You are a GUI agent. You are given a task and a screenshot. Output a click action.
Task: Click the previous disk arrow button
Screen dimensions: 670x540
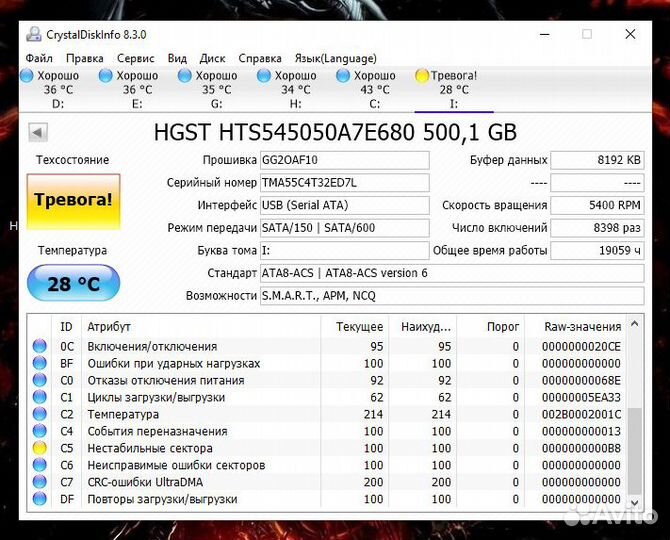(38, 132)
